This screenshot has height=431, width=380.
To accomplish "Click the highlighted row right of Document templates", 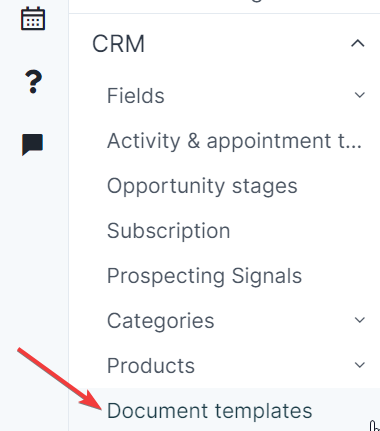I will click(343, 410).
